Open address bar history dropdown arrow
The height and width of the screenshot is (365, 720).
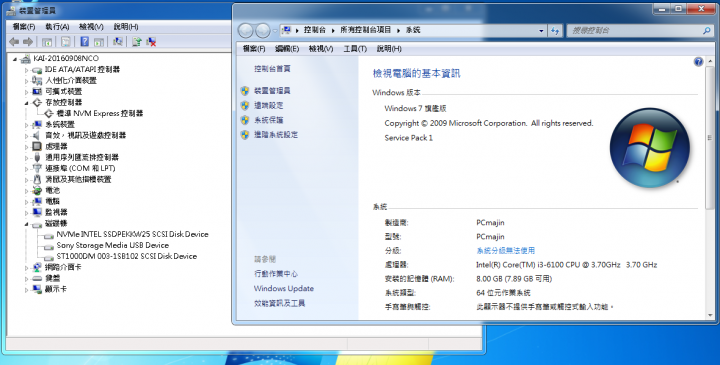point(541,31)
